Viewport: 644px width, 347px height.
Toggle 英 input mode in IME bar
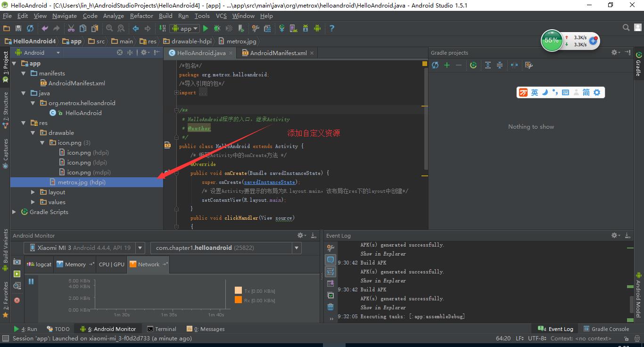pyautogui.click(x=535, y=92)
